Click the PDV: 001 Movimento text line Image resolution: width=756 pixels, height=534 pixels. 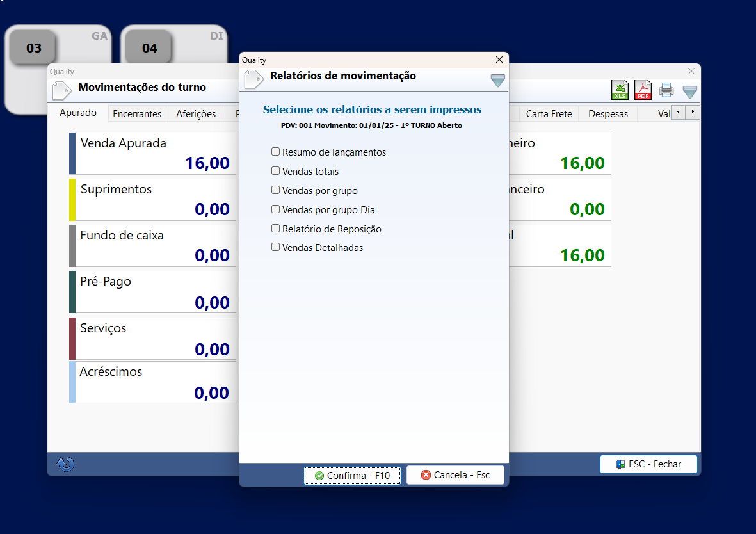[371, 125]
